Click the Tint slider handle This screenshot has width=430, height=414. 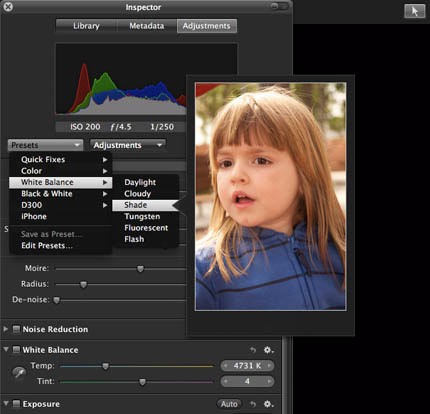coord(142,382)
